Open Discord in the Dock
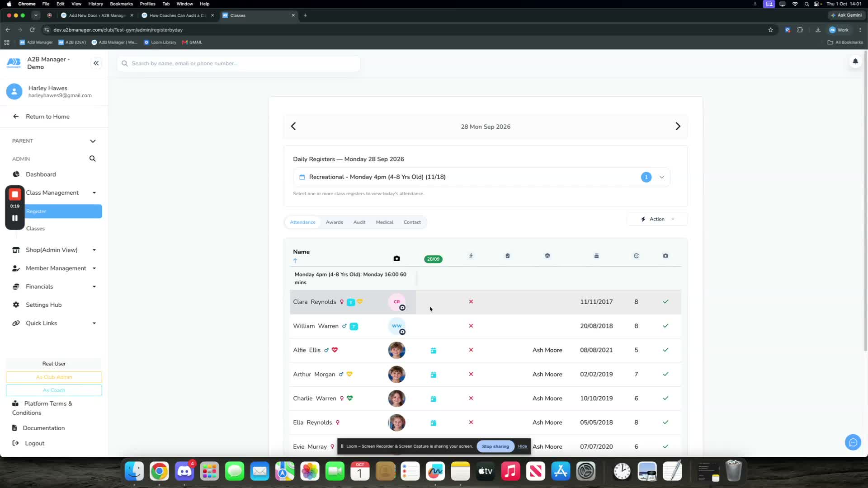This screenshot has height=488, width=868. pos(184,471)
